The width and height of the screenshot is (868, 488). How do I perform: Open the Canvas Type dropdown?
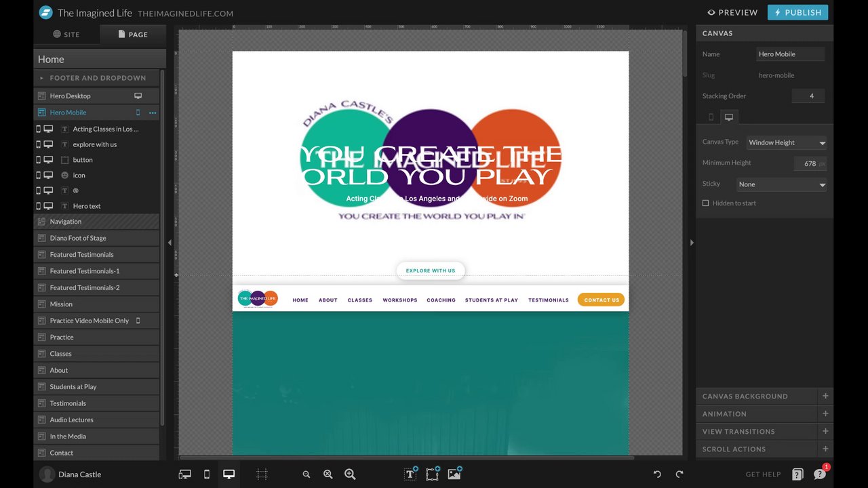[x=787, y=142]
